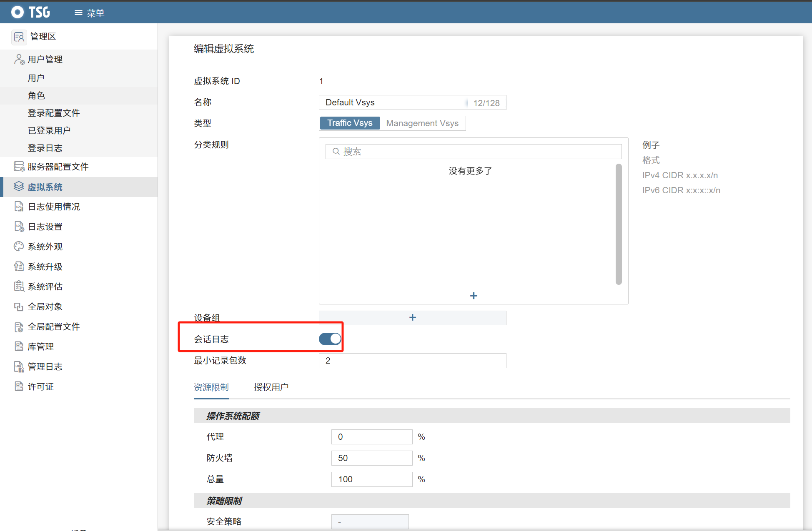Click the 搜索 search field
Viewport: 812px width, 531px height.
coord(474,152)
